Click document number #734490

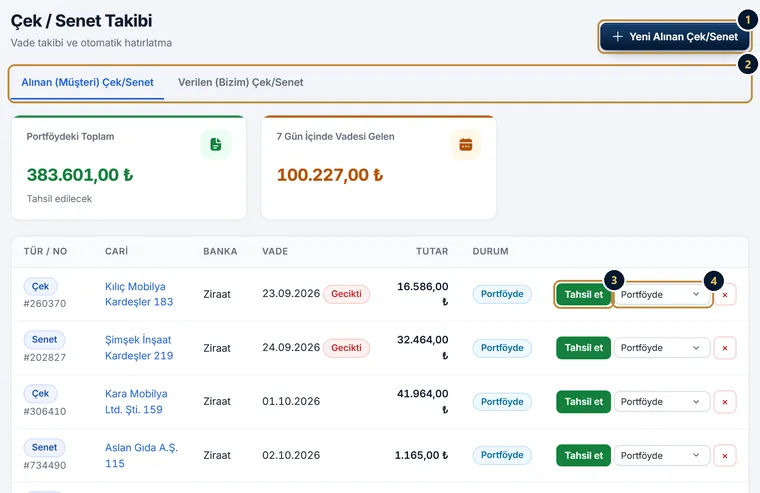45,465
